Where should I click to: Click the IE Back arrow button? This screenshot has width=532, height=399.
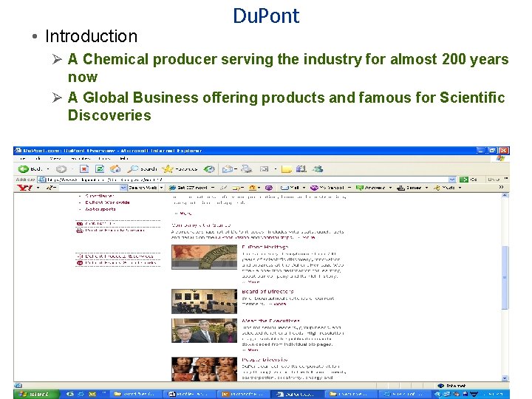[24, 169]
